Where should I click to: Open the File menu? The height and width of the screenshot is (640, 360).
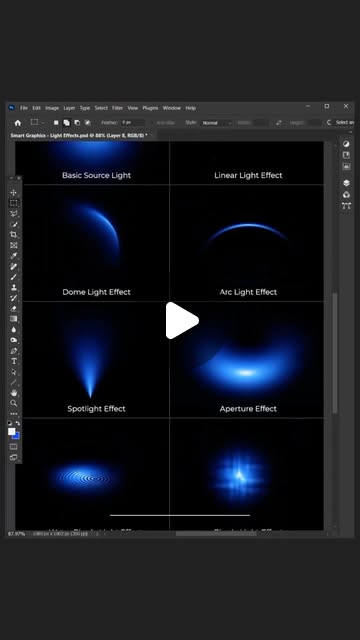(24, 108)
